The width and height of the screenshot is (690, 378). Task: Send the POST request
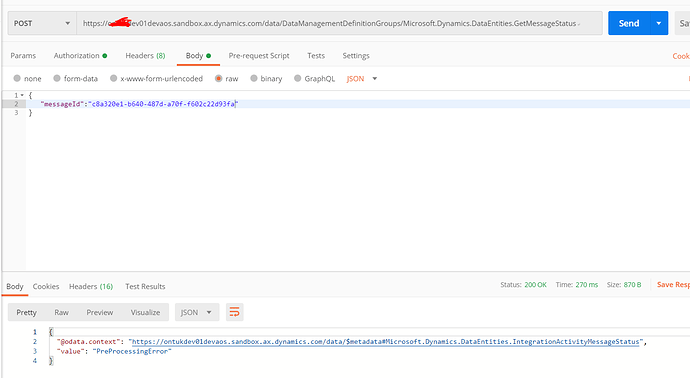629,23
